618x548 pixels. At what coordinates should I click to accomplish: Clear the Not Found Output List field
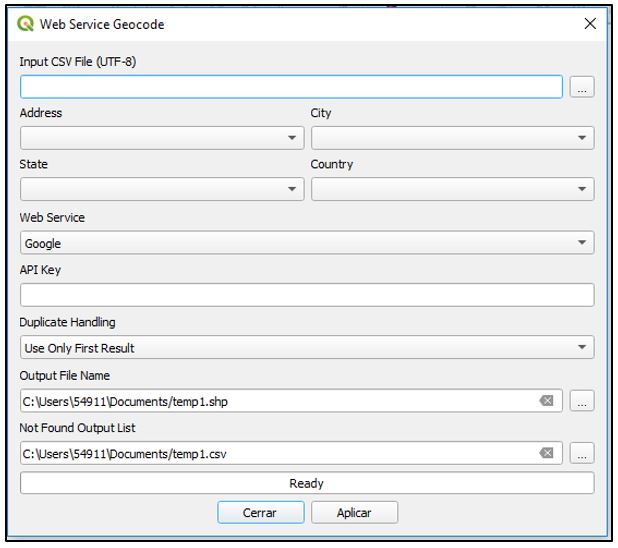(x=546, y=453)
